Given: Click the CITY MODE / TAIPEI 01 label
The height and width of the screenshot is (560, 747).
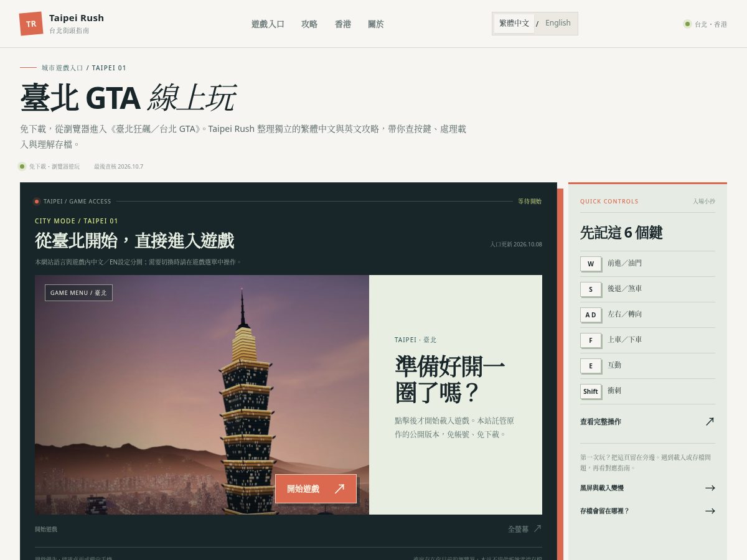Looking at the screenshot, I should (77, 221).
